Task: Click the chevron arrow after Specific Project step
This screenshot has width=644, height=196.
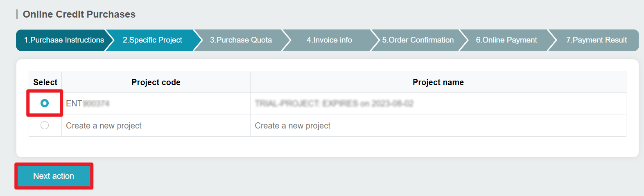Action: click(198, 40)
